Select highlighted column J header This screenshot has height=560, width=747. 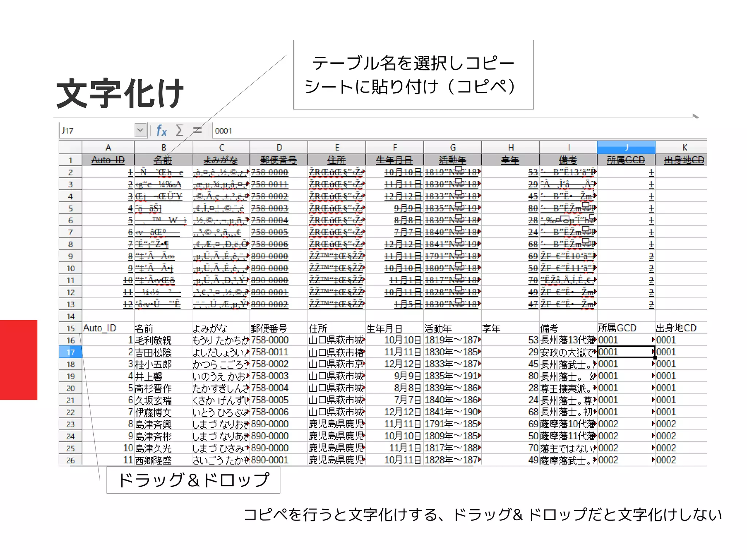pyautogui.click(x=626, y=147)
